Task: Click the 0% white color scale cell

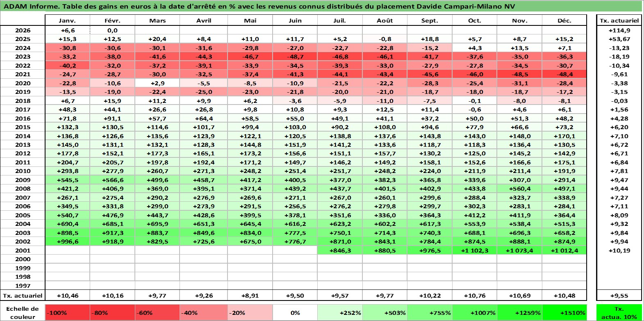Action: (x=295, y=312)
